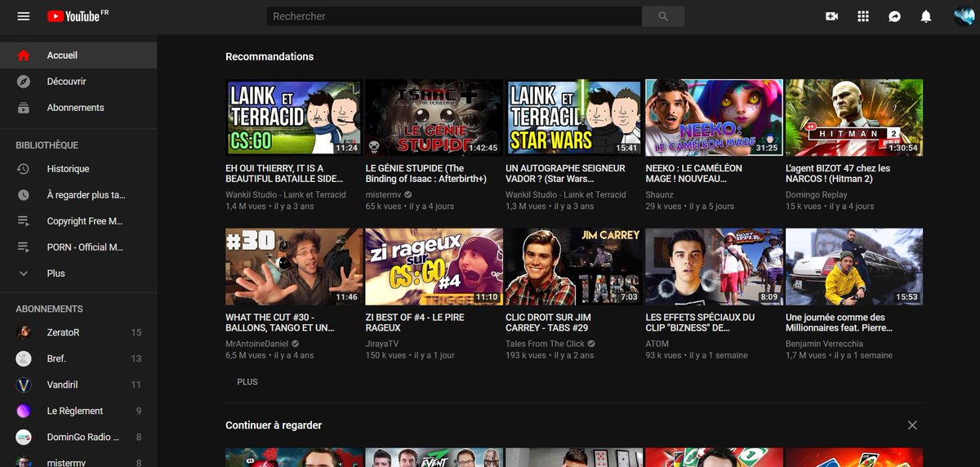Open the create video camera icon

tap(831, 16)
